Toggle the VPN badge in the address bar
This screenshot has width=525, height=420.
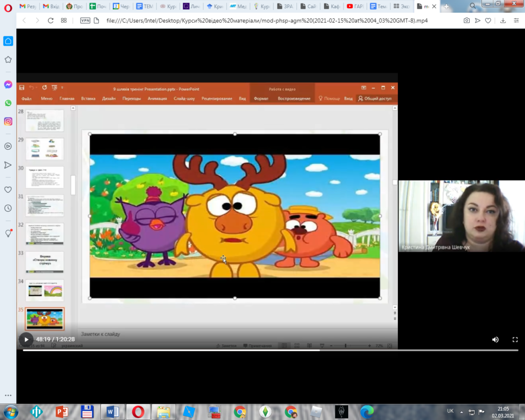tap(85, 21)
